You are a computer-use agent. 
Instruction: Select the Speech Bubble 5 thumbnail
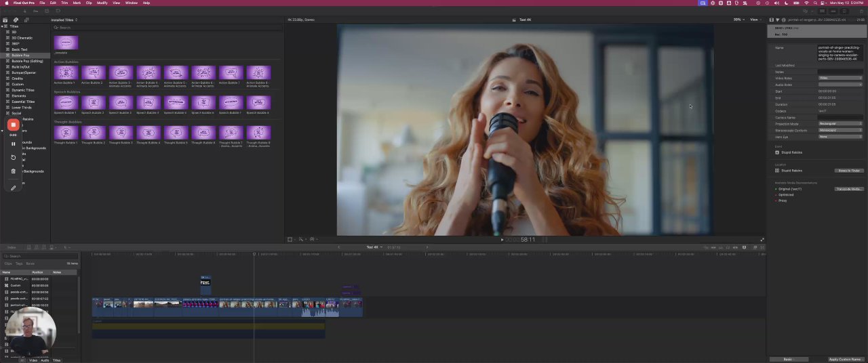tap(176, 103)
